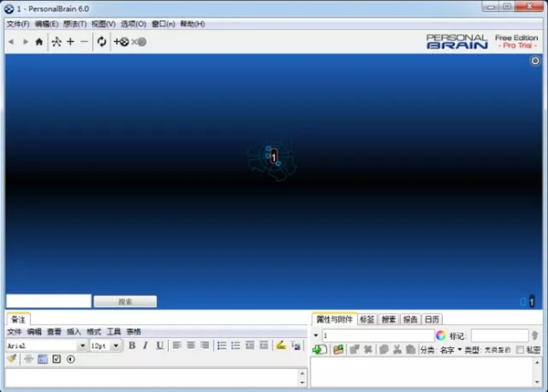Click the plus icon to expand view

click(x=70, y=42)
